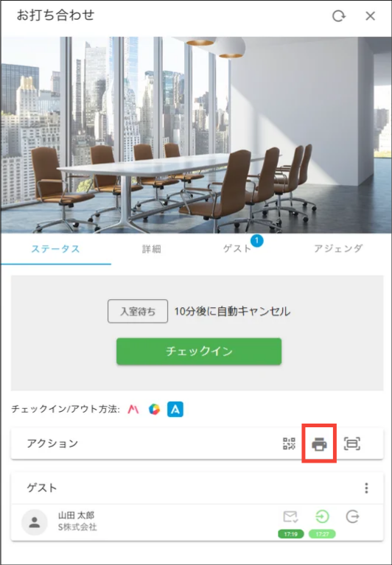
Task: Click the QR code icon in アクション
Action: tap(289, 443)
